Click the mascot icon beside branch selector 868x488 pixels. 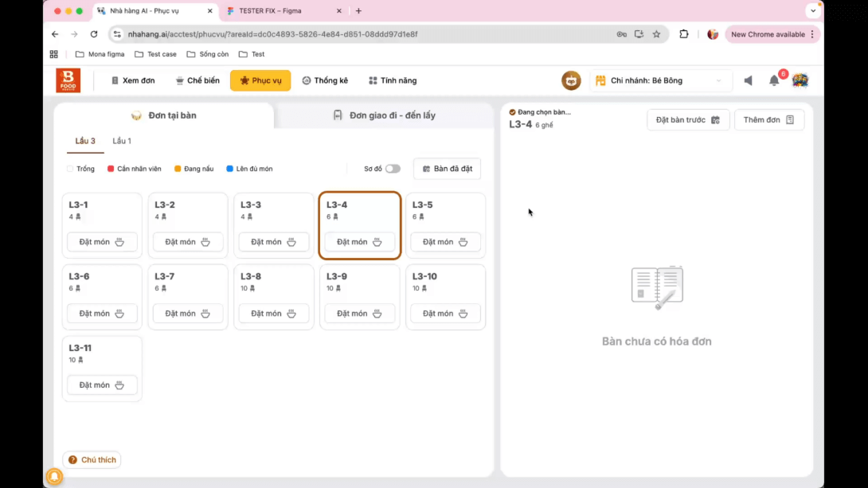571,80
